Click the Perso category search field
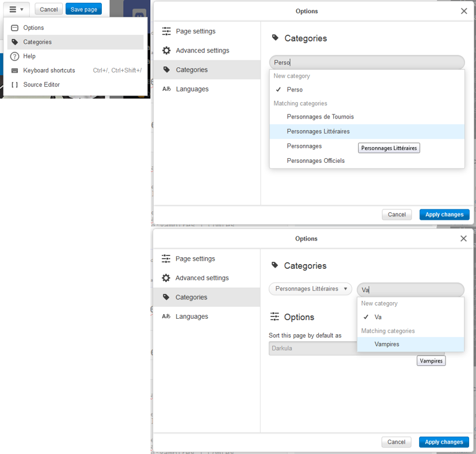The image size is (476, 454). (x=367, y=63)
